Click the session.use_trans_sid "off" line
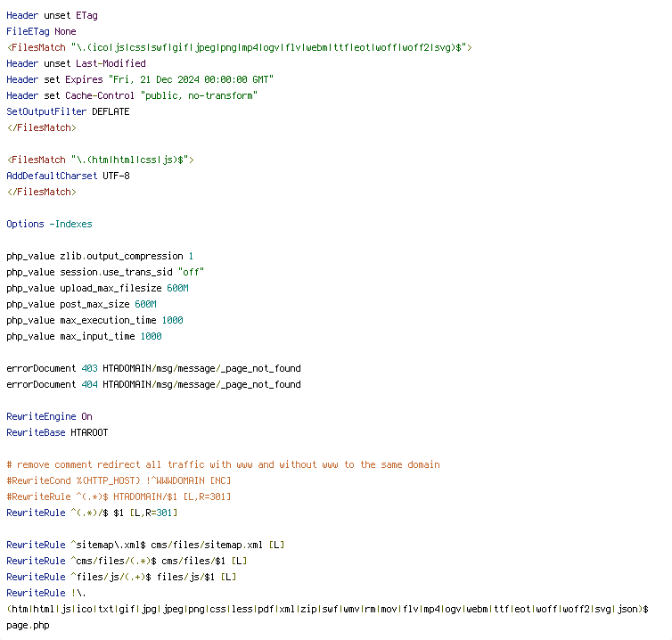This screenshot has width=672, height=640. coord(105,272)
